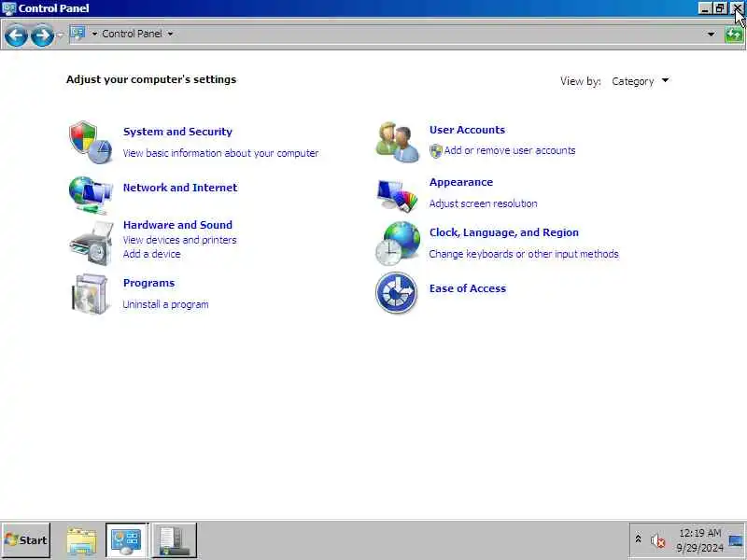Click Adjust screen resolution link
The height and width of the screenshot is (560, 747).
(x=483, y=203)
